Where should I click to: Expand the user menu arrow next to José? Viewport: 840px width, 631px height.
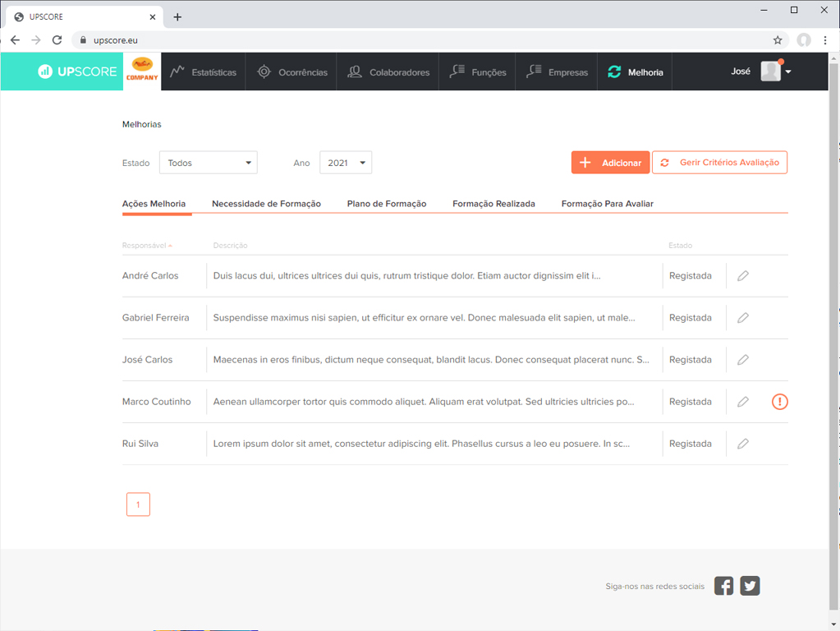pos(788,71)
